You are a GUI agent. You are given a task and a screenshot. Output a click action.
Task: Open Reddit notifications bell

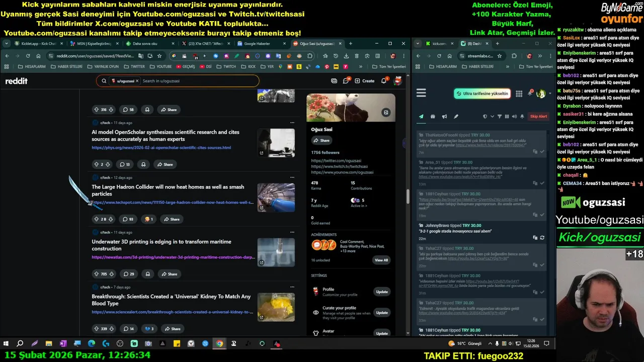(x=384, y=80)
